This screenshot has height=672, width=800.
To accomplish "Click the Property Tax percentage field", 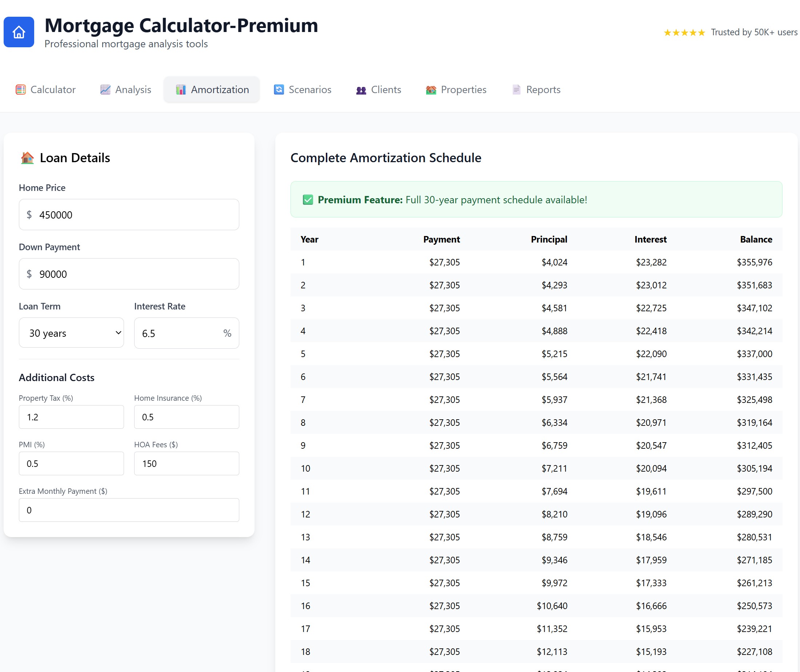I will (71, 417).
